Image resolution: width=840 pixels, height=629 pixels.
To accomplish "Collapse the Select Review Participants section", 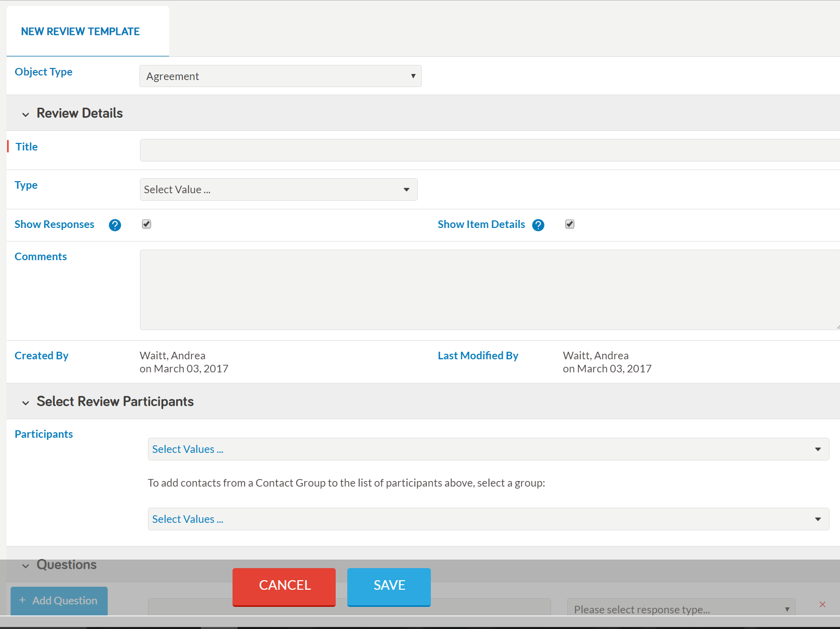I will [26, 403].
